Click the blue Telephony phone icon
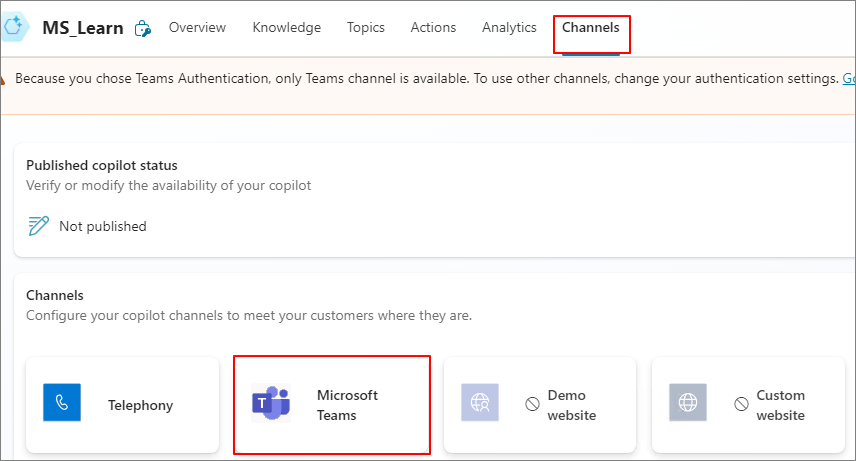 click(62, 403)
